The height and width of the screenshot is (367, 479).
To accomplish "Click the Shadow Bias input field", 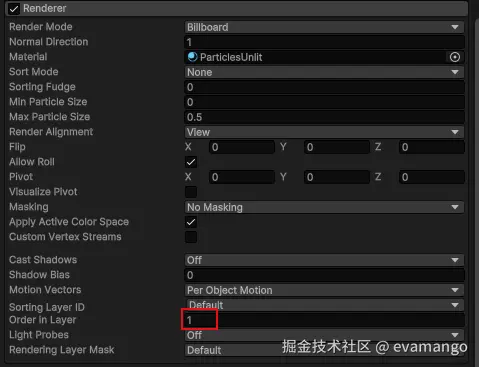I will [x=324, y=275].
